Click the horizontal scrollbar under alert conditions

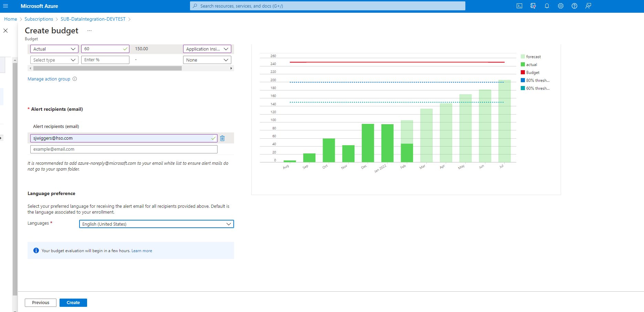(x=107, y=68)
